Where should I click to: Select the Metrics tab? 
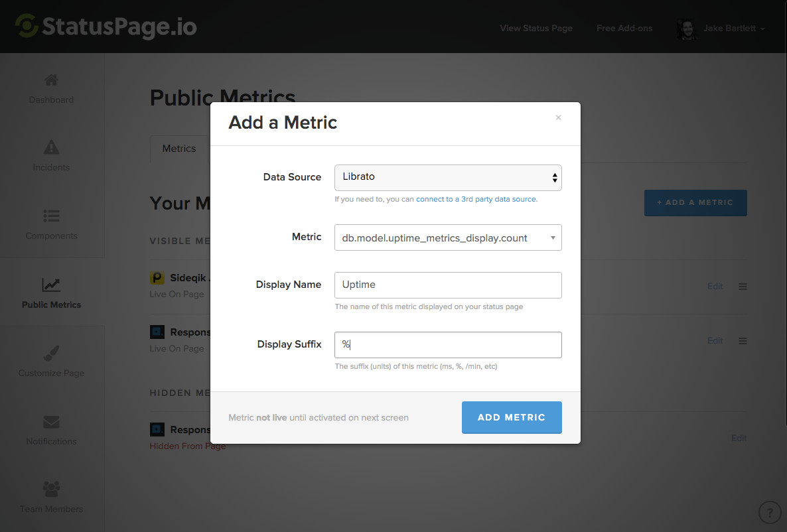tap(179, 149)
